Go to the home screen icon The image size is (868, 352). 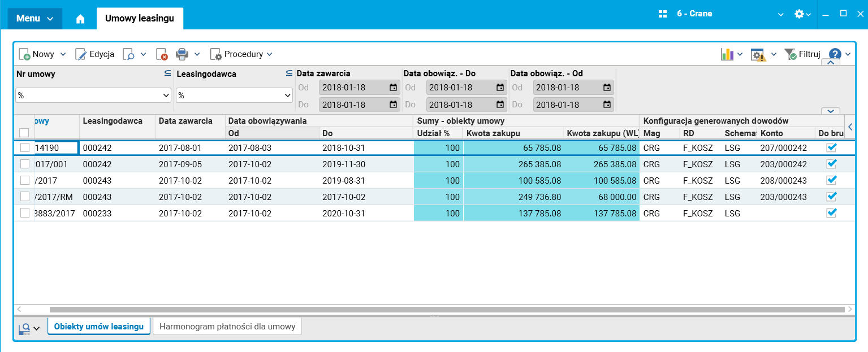[x=80, y=19]
